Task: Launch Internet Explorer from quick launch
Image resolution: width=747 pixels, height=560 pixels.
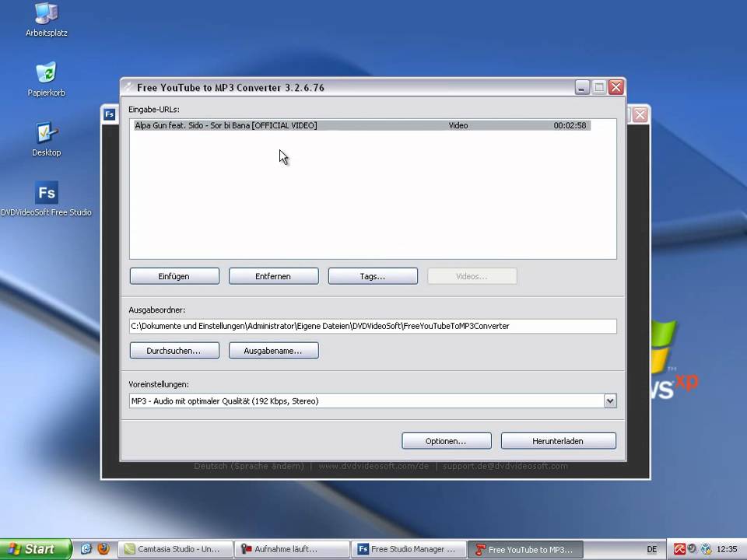Action: click(x=86, y=549)
